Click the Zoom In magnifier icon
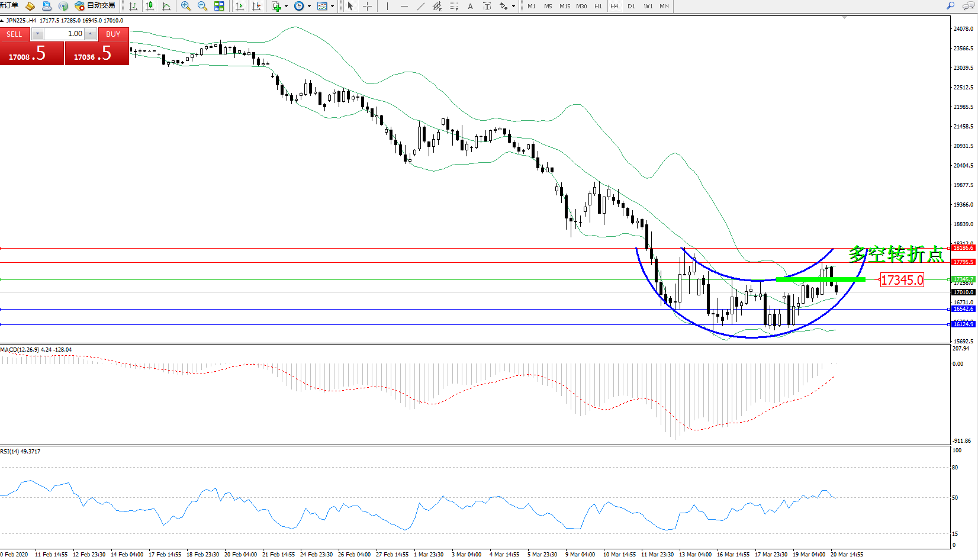 tap(185, 6)
